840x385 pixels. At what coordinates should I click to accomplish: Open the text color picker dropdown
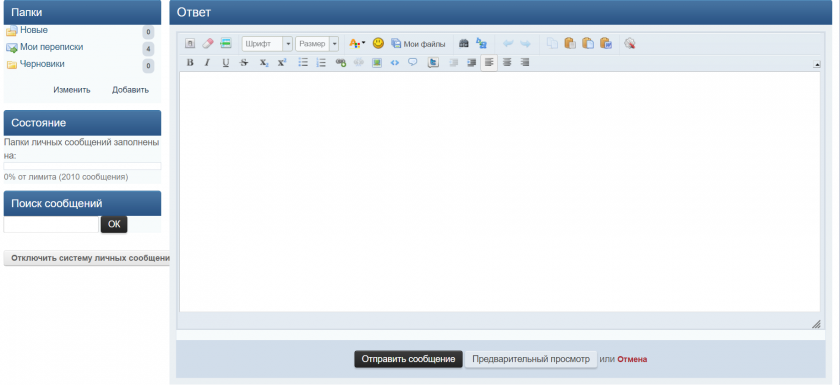click(x=357, y=43)
